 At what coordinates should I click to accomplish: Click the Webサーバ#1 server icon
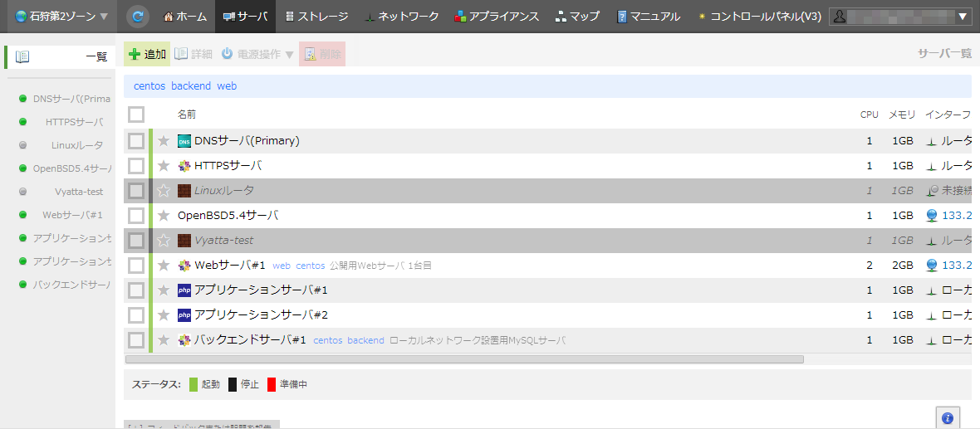pyautogui.click(x=184, y=266)
